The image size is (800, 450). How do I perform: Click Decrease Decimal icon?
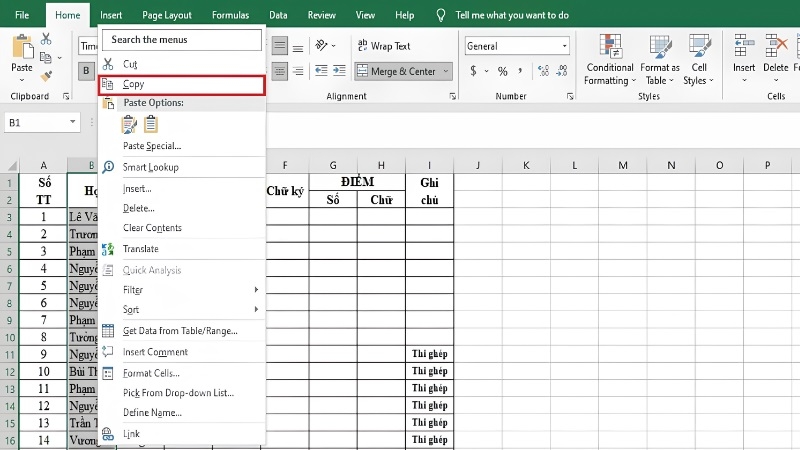click(562, 71)
